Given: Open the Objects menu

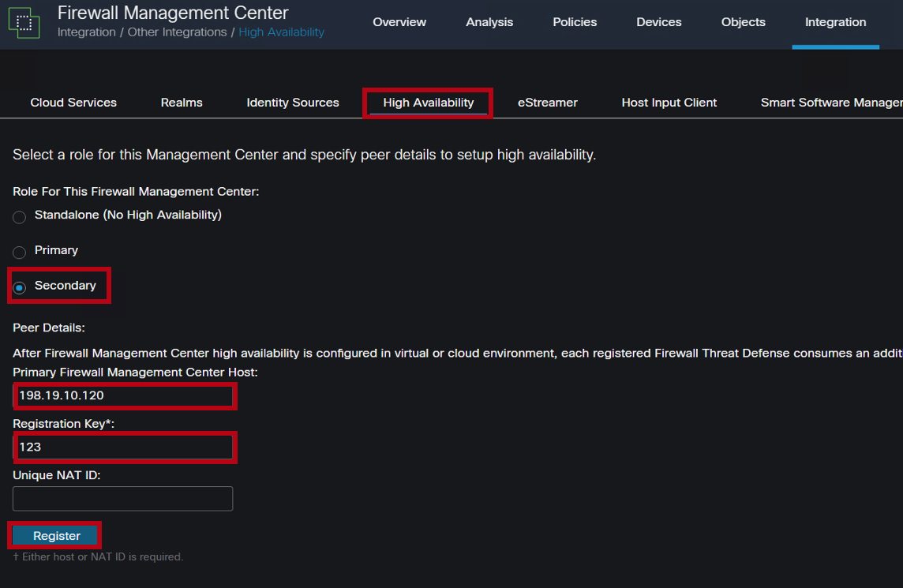Looking at the screenshot, I should [743, 22].
